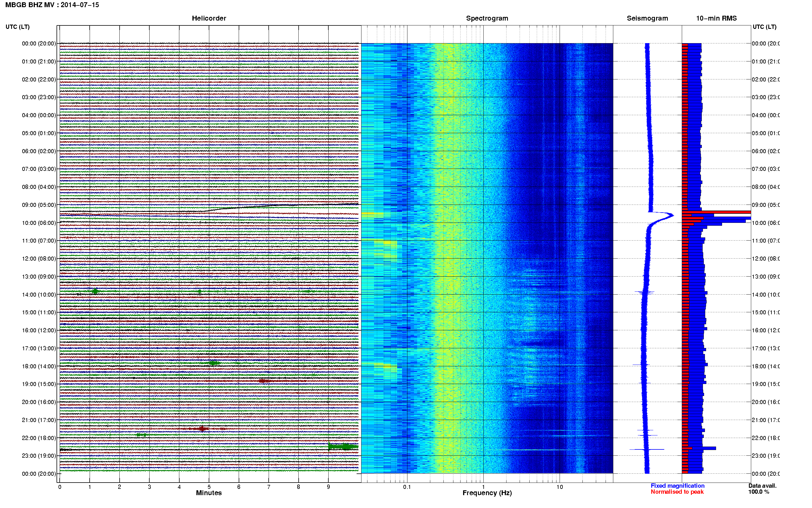Select the Spectrogram panel heading
Screen dimensions: 812x508
click(487, 18)
